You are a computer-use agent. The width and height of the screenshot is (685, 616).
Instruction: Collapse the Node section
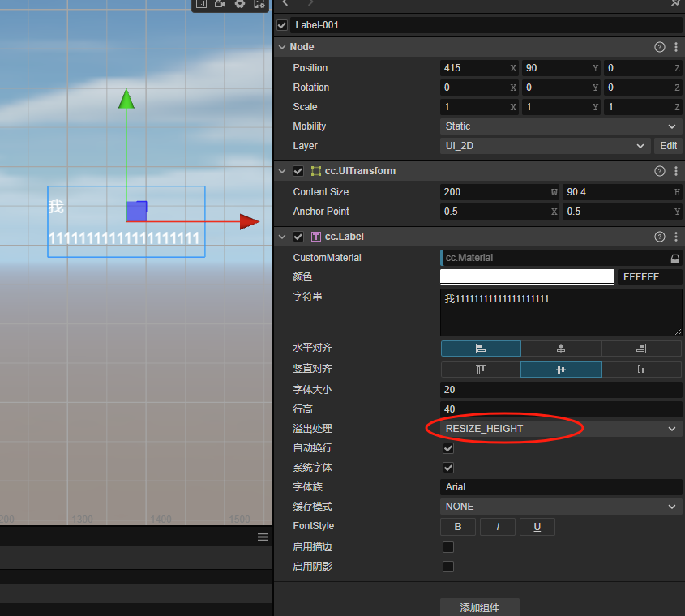point(282,47)
